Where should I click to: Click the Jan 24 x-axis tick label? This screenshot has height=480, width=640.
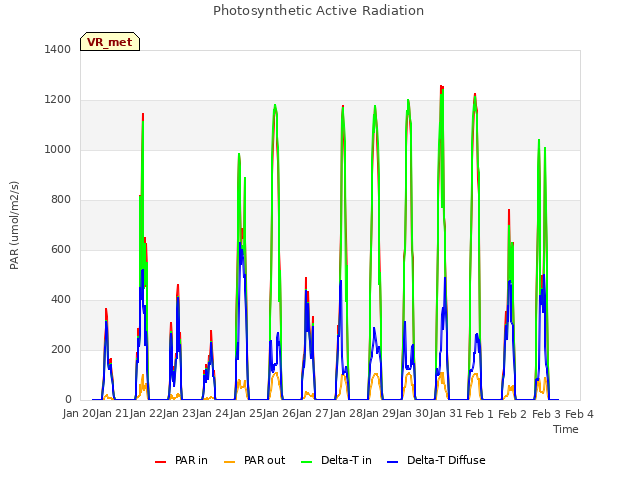pyautogui.click(x=213, y=414)
